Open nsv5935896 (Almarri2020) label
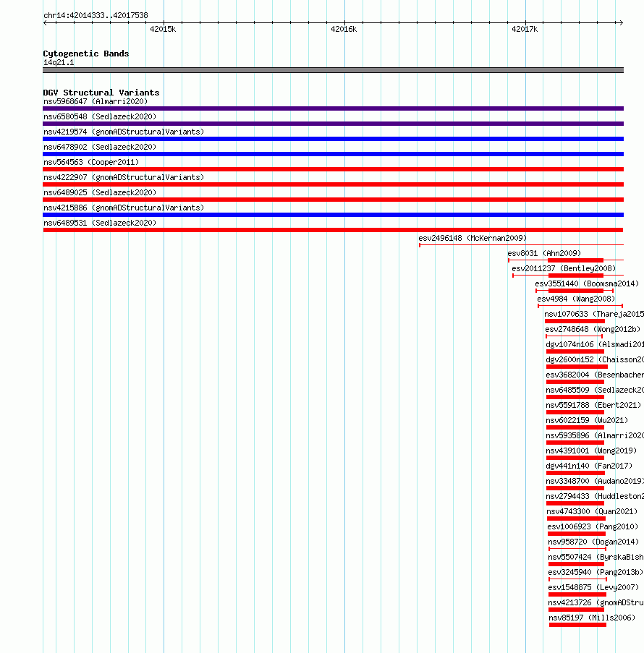 [x=595, y=435]
